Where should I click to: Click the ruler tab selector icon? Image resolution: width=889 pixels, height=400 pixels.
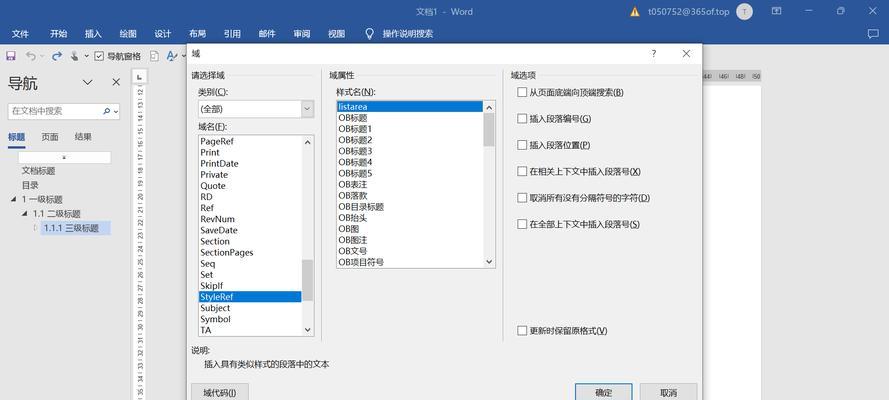139,76
